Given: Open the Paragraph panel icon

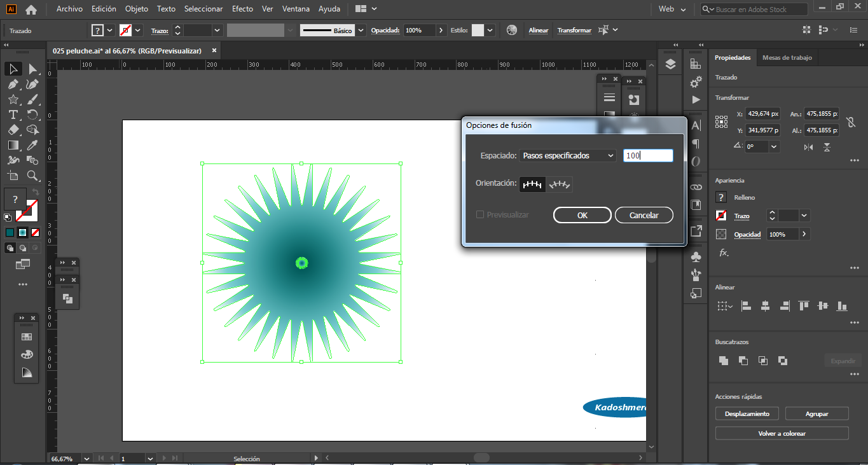Looking at the screenshot, I should pos(696,143).
